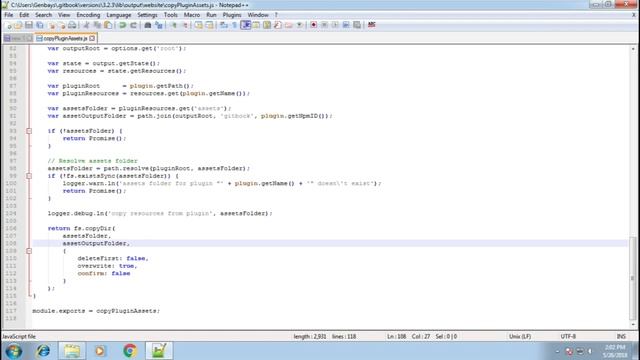Switch to the copyPluginAssets.js tab
Image resolution: width=640 pixels, height=360 pixels.
[x=65, y=38]
